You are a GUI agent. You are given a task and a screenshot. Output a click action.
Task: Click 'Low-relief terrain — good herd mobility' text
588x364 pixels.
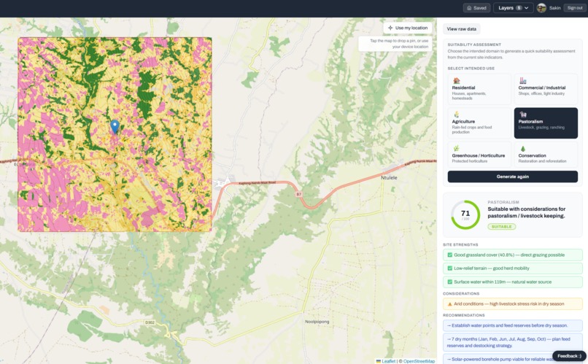coord(491,268)
